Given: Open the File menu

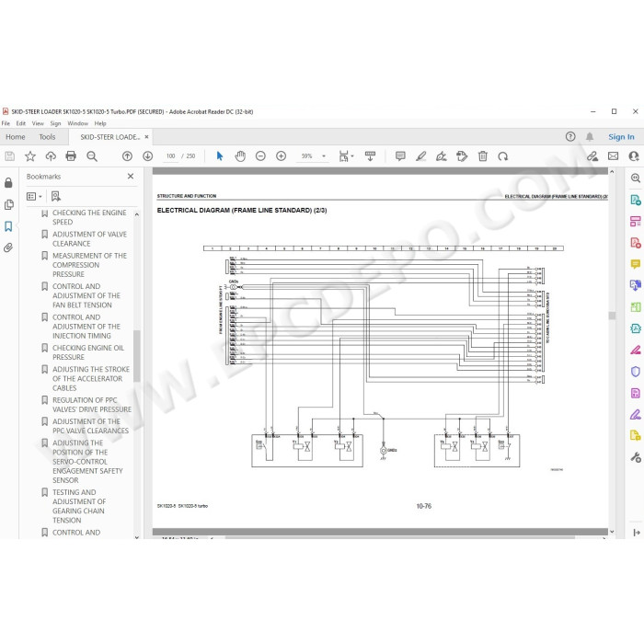Looking at the screenshot, I should coord(6,123).
